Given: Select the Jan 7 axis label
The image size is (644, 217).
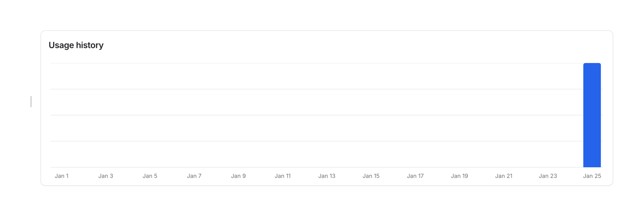Looking at the screenshot, I should pos(194,176).
